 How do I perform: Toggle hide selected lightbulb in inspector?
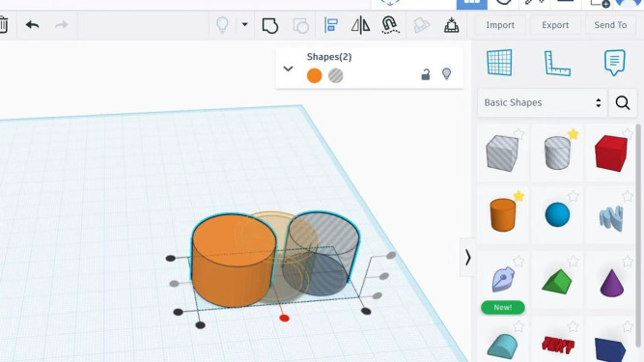coord(446,74)
